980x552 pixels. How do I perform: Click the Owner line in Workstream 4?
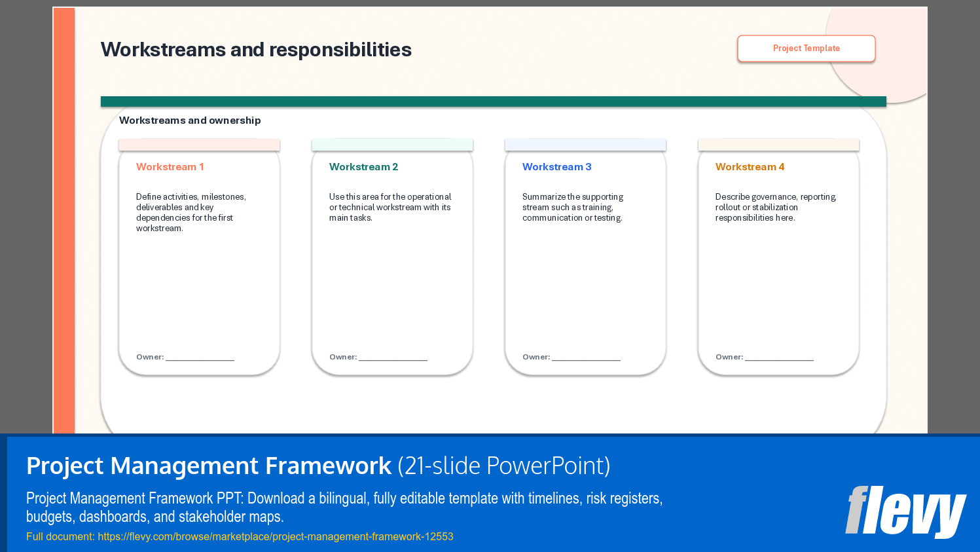tap(765, 357)
